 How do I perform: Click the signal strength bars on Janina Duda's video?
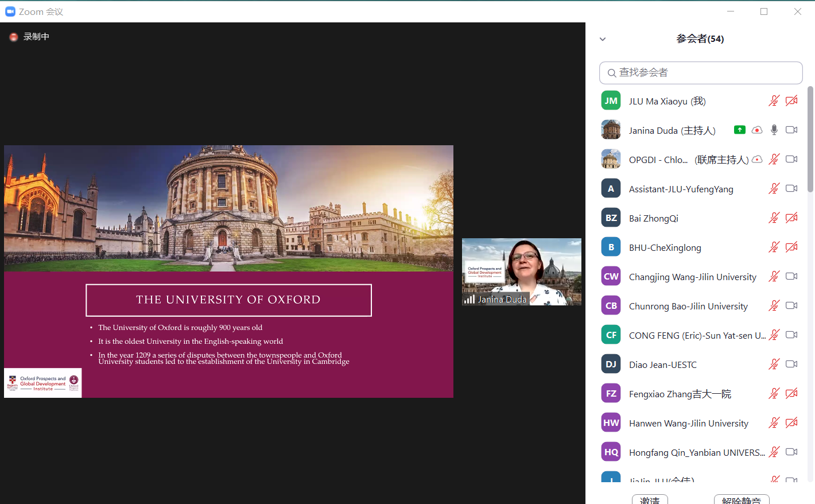[x=469, y=299]
